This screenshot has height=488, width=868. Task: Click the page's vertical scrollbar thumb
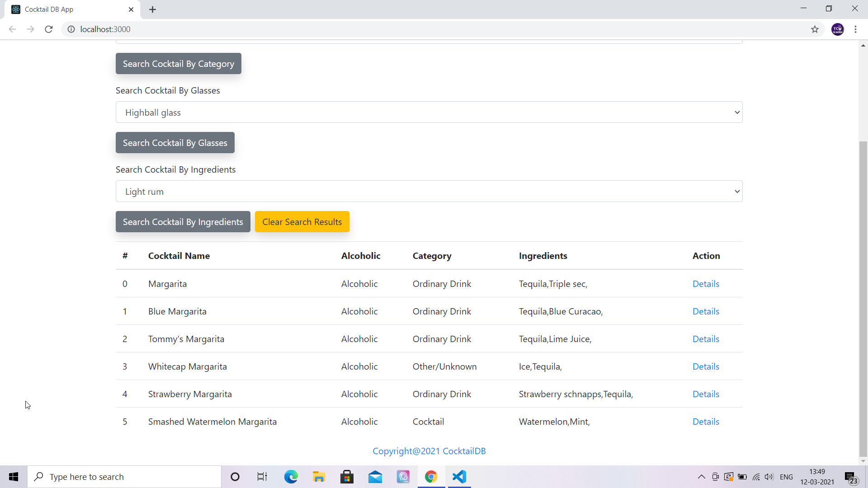pos(863,298)
